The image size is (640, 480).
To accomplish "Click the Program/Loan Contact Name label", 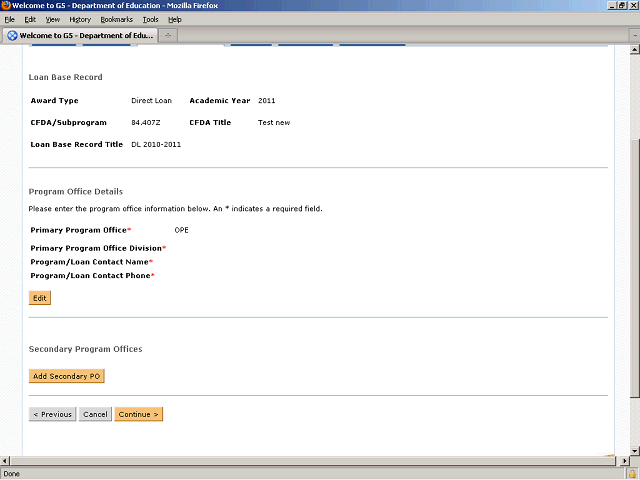I will (x=91, y=262).
